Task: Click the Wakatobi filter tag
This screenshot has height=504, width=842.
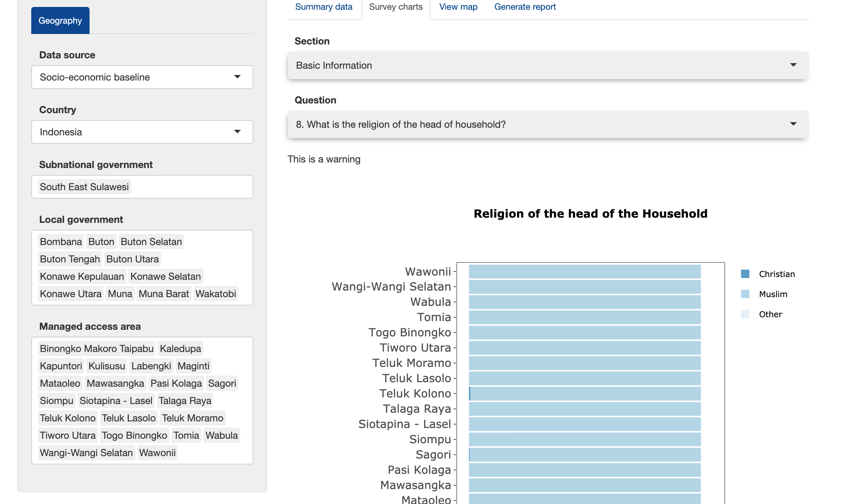Action: 216,294
